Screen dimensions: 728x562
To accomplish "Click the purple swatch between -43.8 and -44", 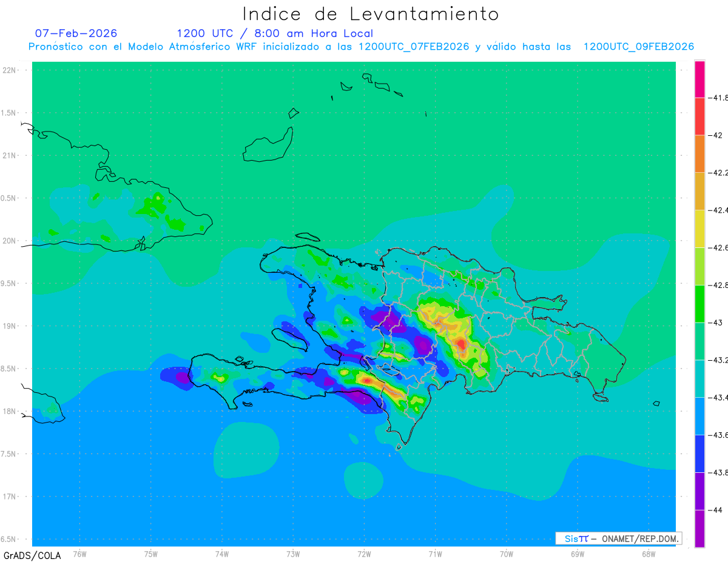I will (x=699, y=492).
